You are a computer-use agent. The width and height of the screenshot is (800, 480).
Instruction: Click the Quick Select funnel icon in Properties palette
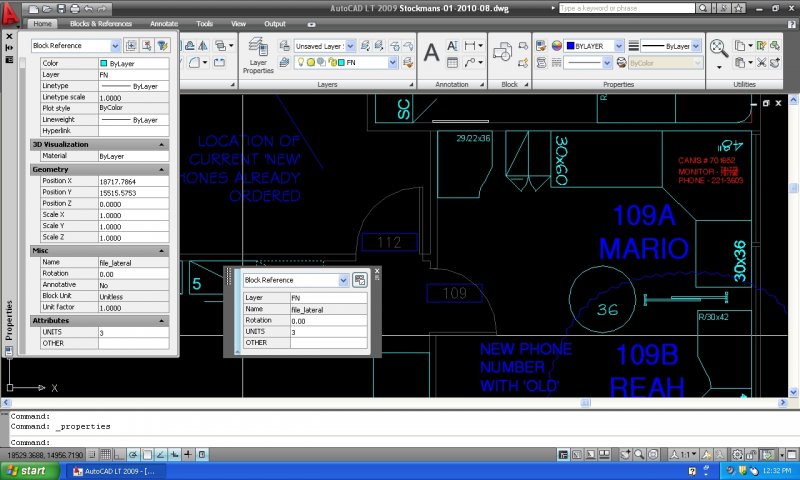(x=162, y=45)
